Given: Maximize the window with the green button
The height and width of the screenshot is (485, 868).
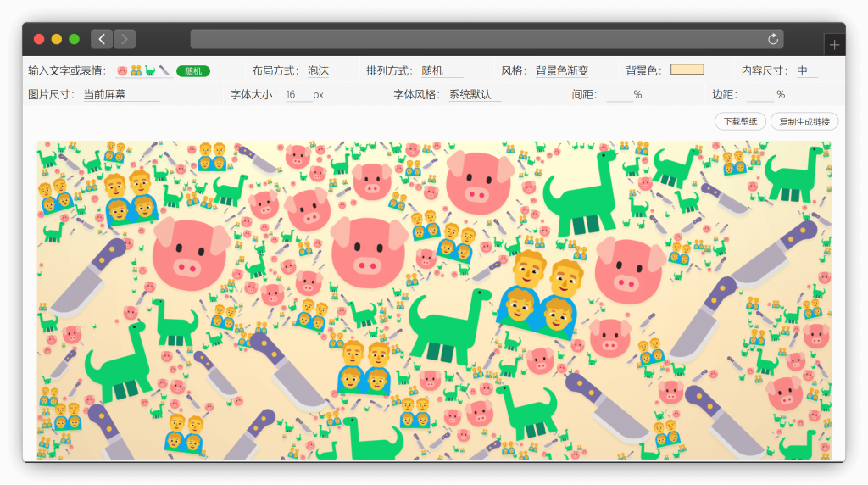Looking at the screenshot, I should point(75,39).
